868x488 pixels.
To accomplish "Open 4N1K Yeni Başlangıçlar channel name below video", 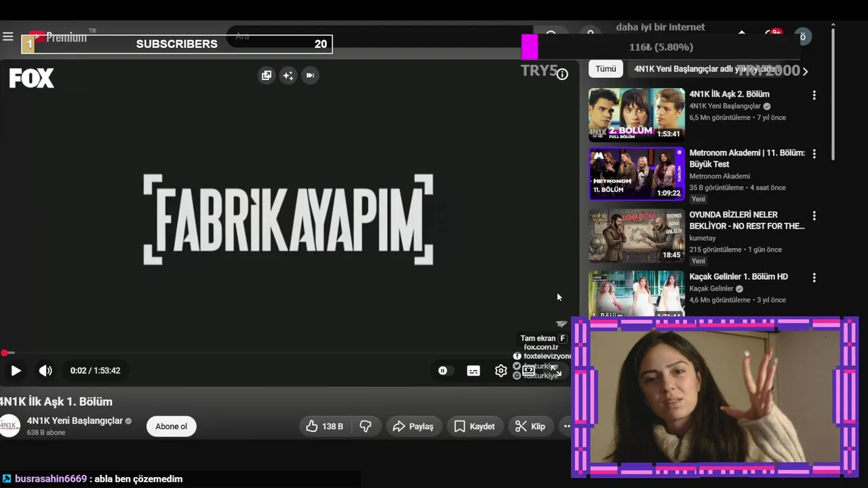I will (x=75, y=421).
